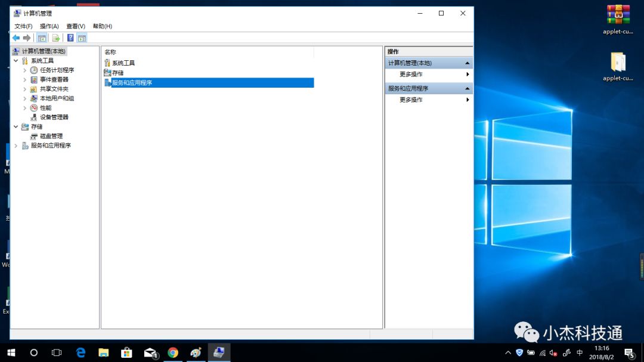Select 事件查看器 in the tree
The height and width of the screenshot is (362, 644).
pyautogui.click(x=54, y=79)
